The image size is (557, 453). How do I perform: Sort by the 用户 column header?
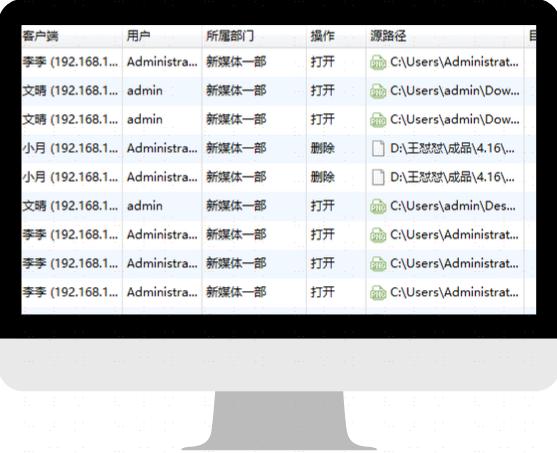pos(162,36)
